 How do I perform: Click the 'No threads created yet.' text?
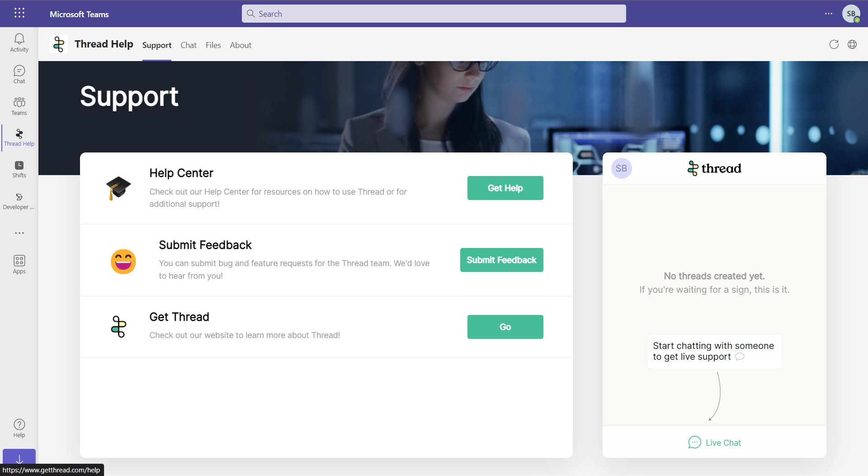click(714, 276)
